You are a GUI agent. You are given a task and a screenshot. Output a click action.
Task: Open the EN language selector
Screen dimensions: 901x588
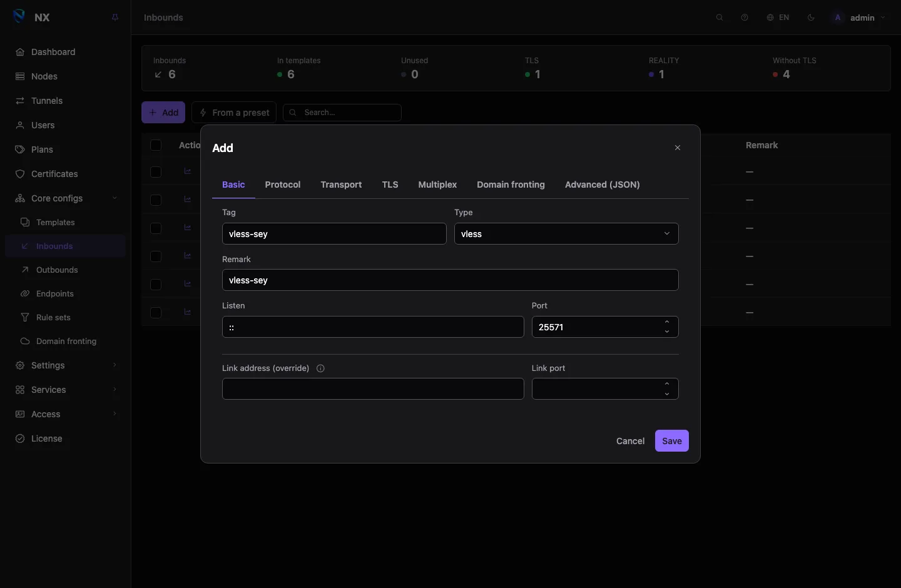(x=778, y=18)
